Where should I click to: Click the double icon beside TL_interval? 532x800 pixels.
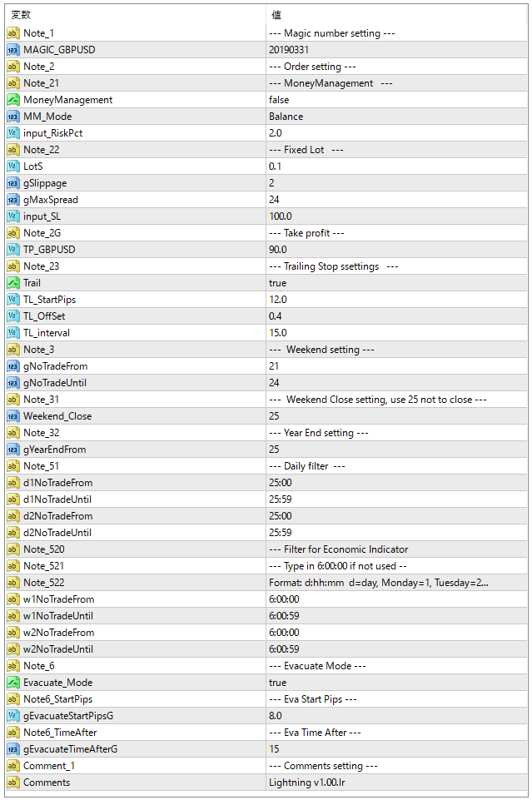(13, 333)
